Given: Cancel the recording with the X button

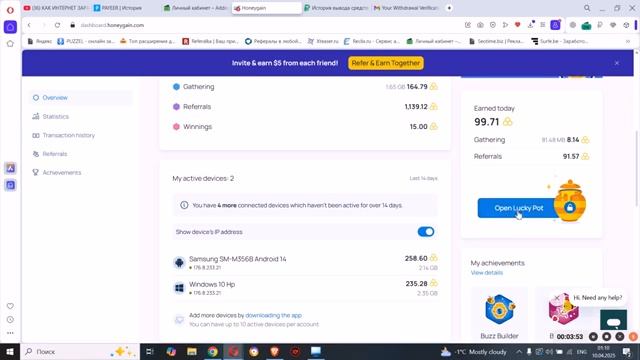Looking at the screenshot, I should (x=620, y=336).
